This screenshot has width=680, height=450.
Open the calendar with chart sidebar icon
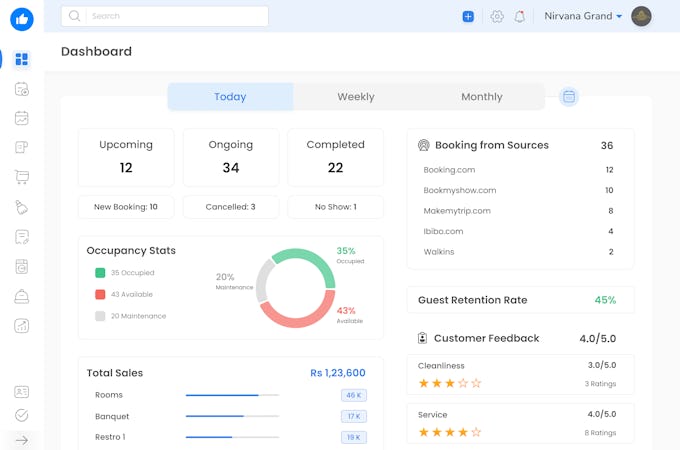point(22,118)
